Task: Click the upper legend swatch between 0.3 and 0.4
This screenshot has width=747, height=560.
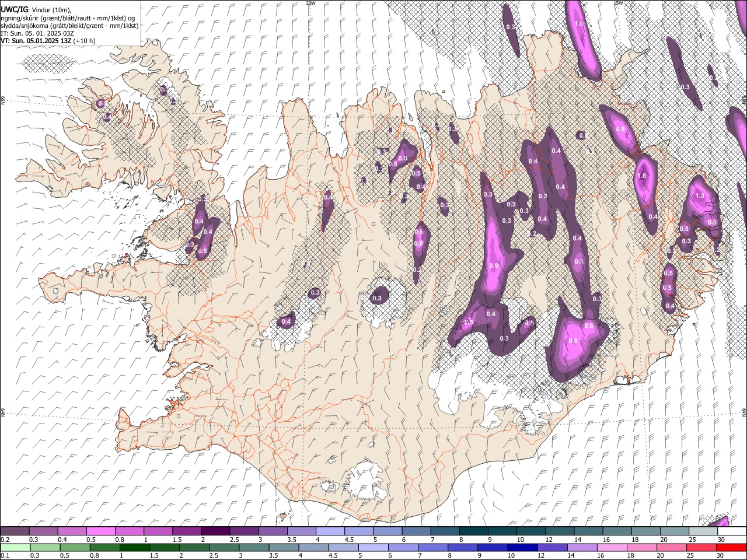Action: [x=43, y=531]
